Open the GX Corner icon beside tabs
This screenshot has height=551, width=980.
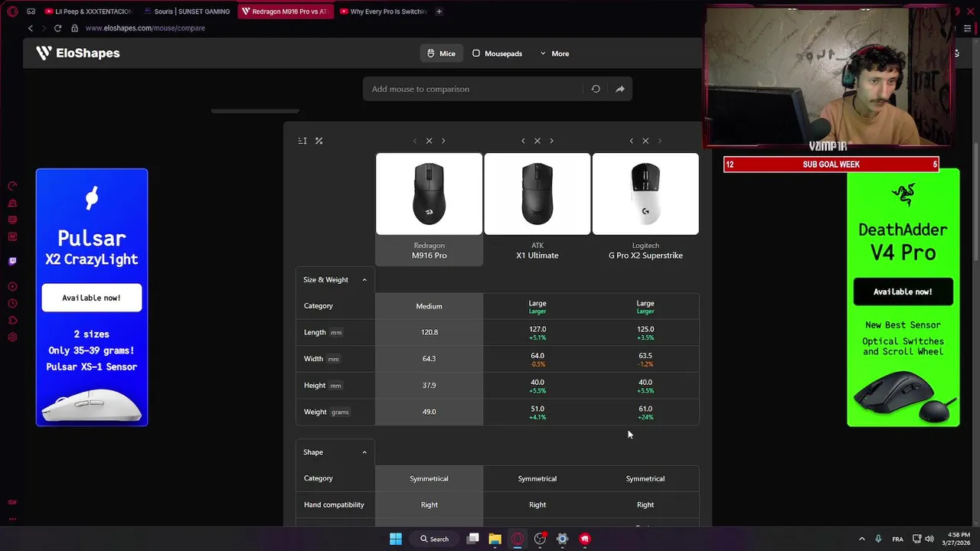pos(31,11)
